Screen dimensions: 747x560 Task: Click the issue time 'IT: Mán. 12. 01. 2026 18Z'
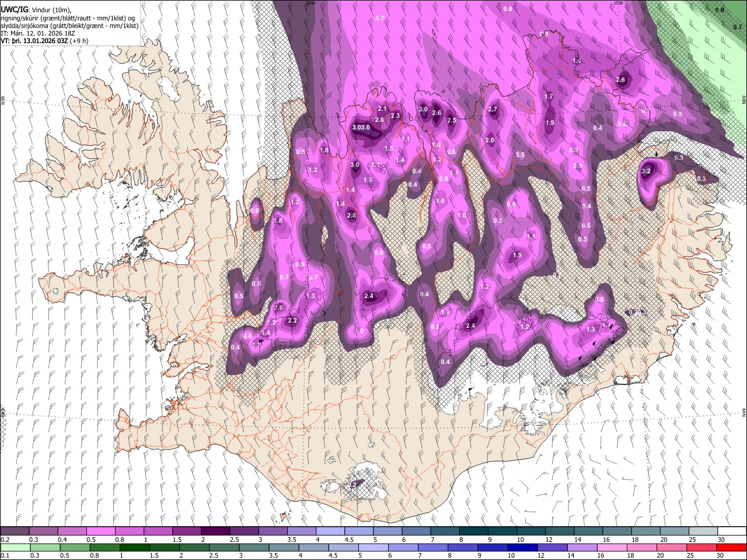pos(38,33)
